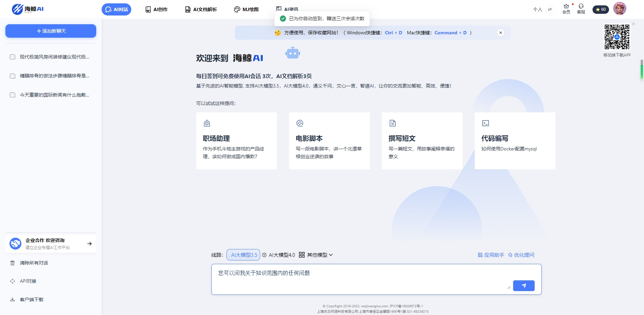Click the account switch arrows icon
Image resolution: width=644 pixels, height=315 pixels.
pos(550,9)
